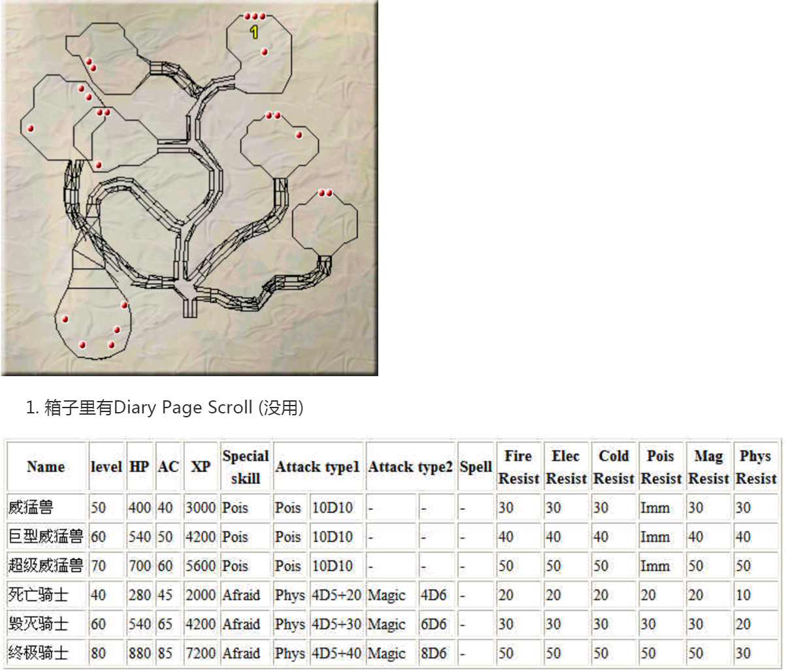
Task: Click the 4200 XP in 毁灭骑士 row
Action: pyautogui.click(x=201, y=624)
